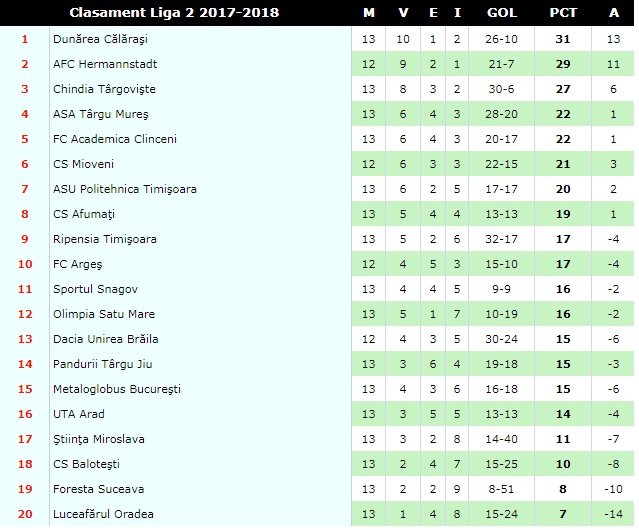Image resolution: width=639 pixels, height=530 pixels.
Task: Click the Dunărea Călărași team name
Action: [100, 40]
